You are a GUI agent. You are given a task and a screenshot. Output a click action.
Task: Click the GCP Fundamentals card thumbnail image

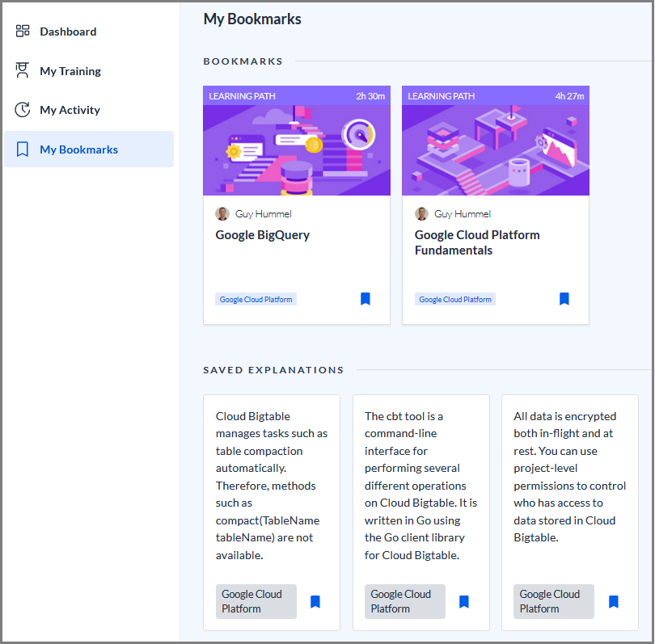(496, 149)
